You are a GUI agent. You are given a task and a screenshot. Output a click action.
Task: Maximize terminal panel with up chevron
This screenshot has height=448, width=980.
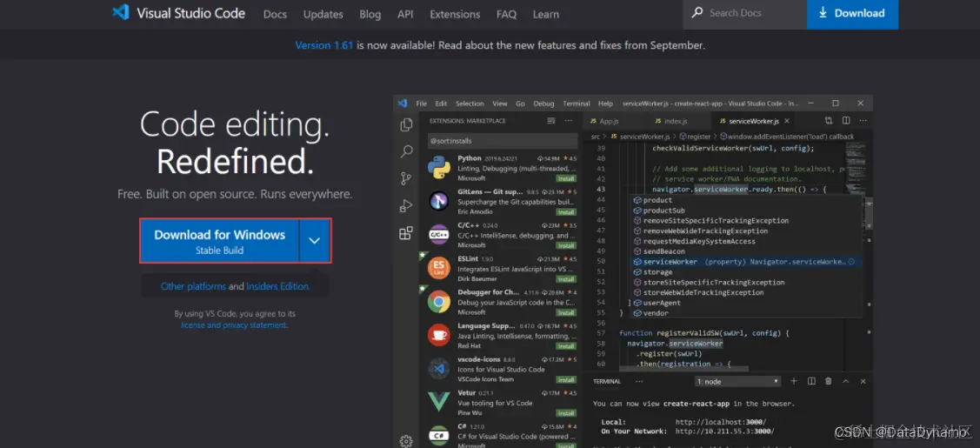[x=845, y=381]
